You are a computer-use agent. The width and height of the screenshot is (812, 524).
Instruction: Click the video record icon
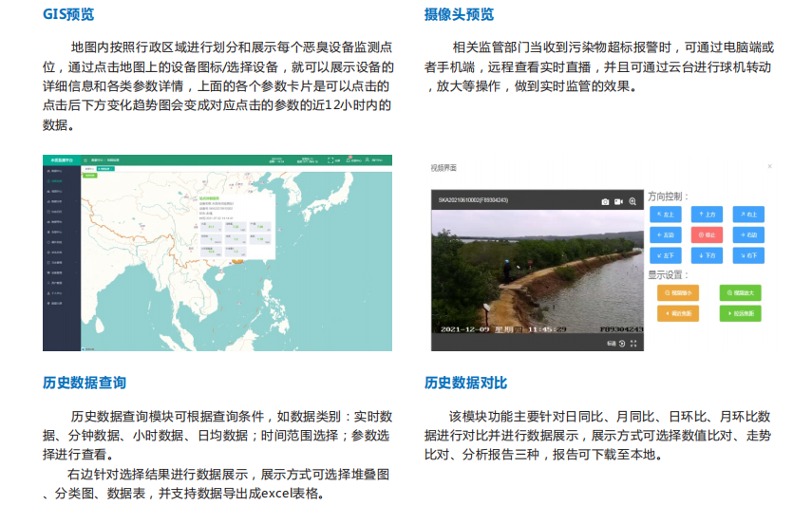click(618, 201)
